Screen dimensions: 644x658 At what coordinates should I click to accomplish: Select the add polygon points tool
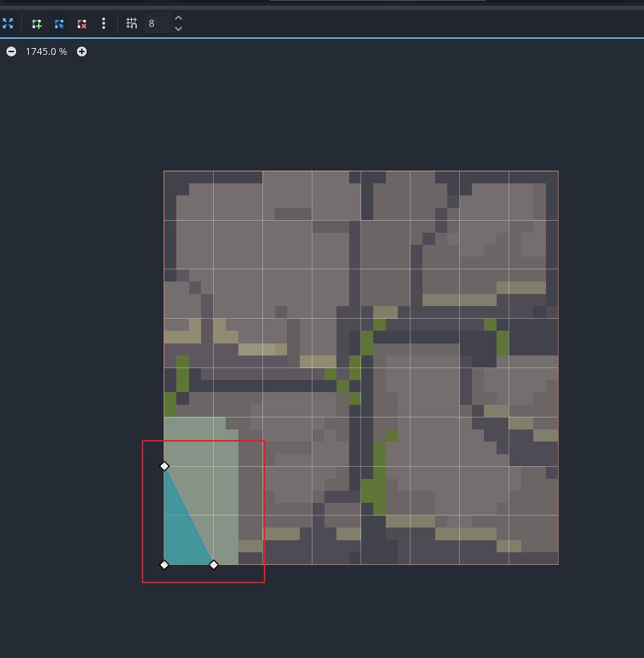(x=37, y=24)
